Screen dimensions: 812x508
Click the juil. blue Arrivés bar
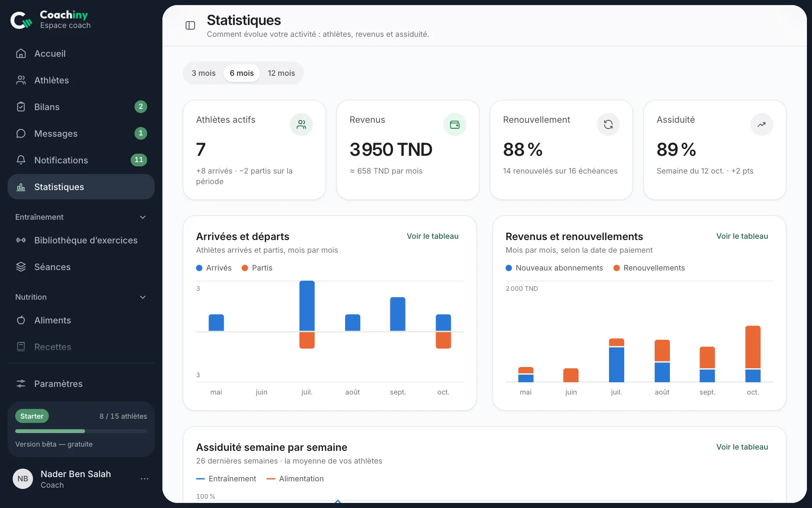point(307,306)
